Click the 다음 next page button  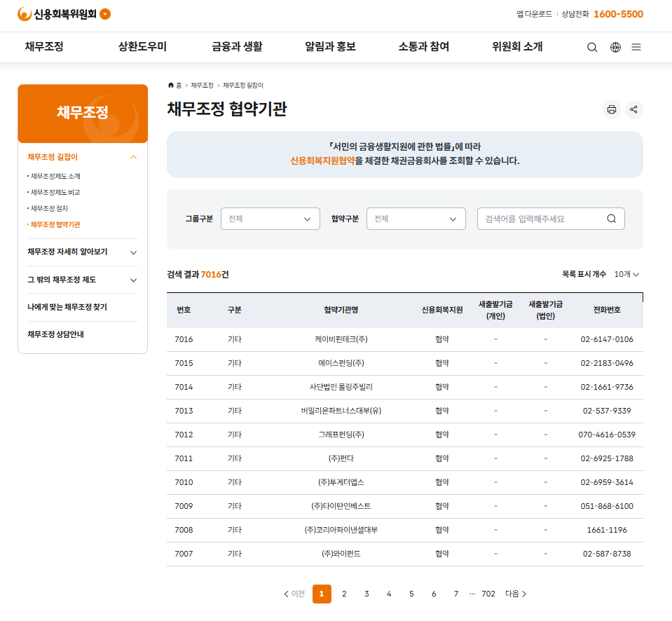tap(516, 594)
